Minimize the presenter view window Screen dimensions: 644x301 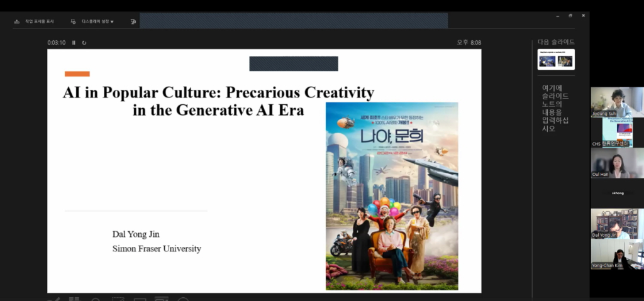[557, 16]
